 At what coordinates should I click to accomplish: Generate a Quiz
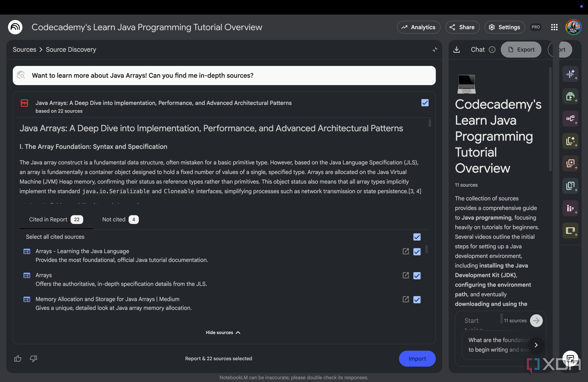[570, 186]
